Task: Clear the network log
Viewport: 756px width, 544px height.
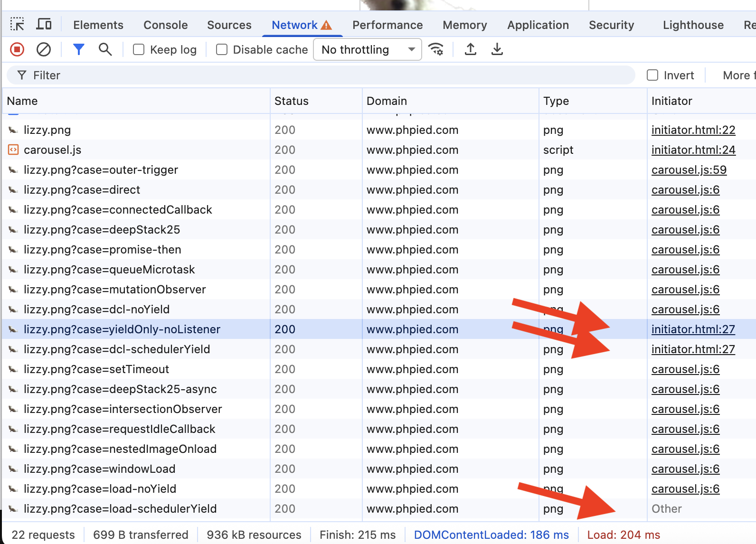Action: 44,49
